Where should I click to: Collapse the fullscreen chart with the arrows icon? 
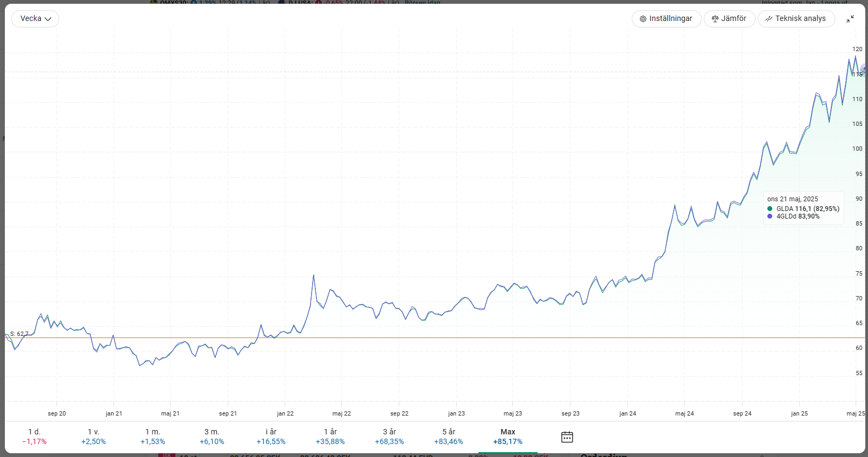tap(850, 19)
